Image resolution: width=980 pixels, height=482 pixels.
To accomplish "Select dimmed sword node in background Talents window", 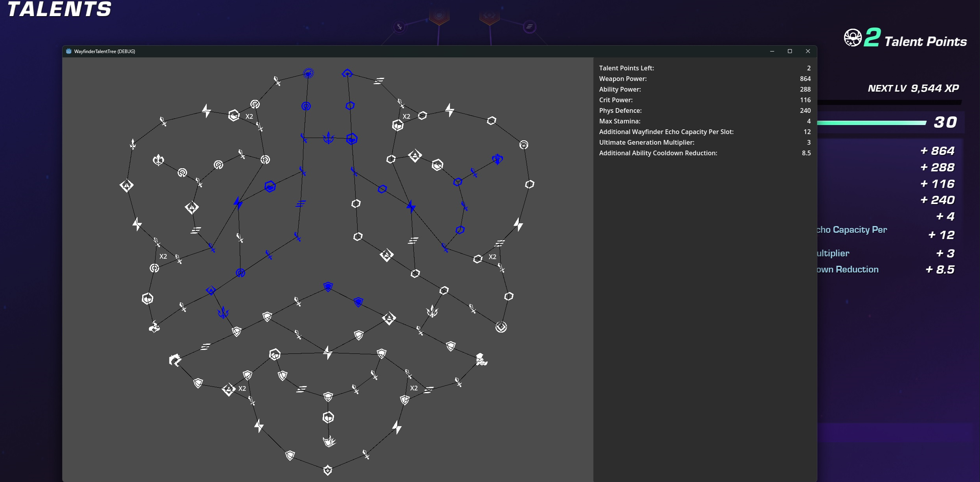I will click(x=399, y=27).
